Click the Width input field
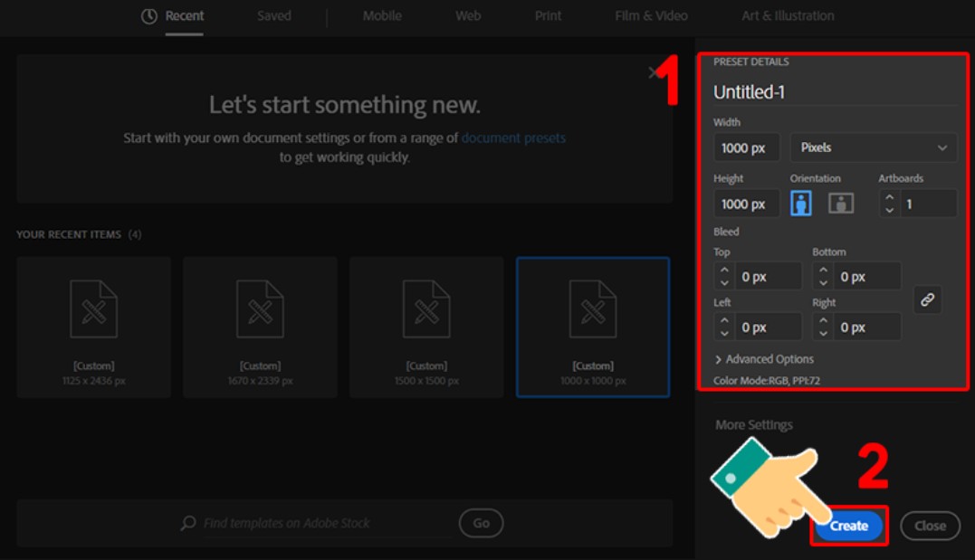Viewport: 975px width, 560px height. (746, 147)
